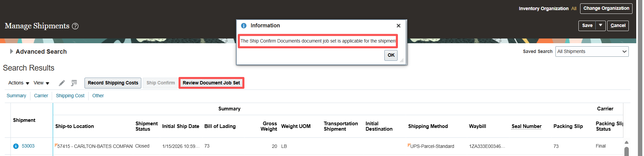Click Ship-to Location column header
Viewport: 644px width, 156px height.
(x=74, y=126)
